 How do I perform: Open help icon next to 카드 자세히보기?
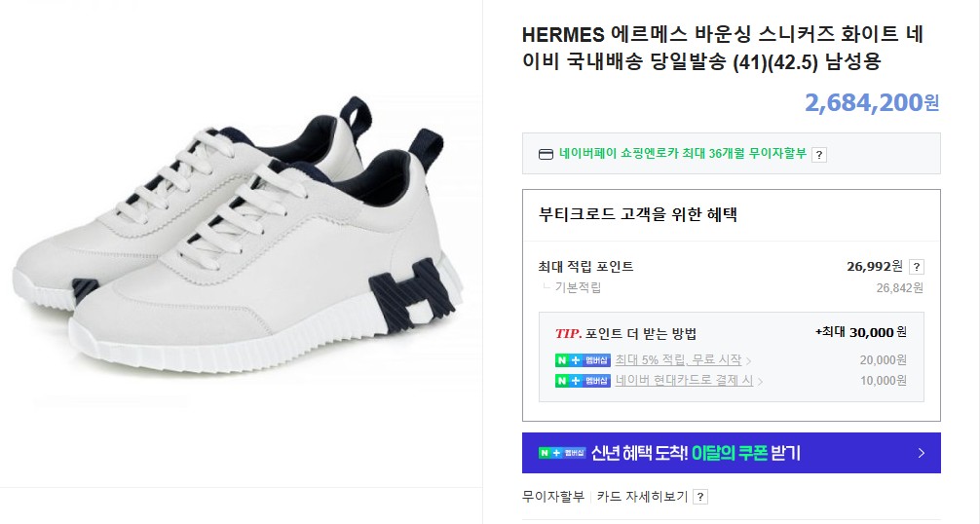700,497
